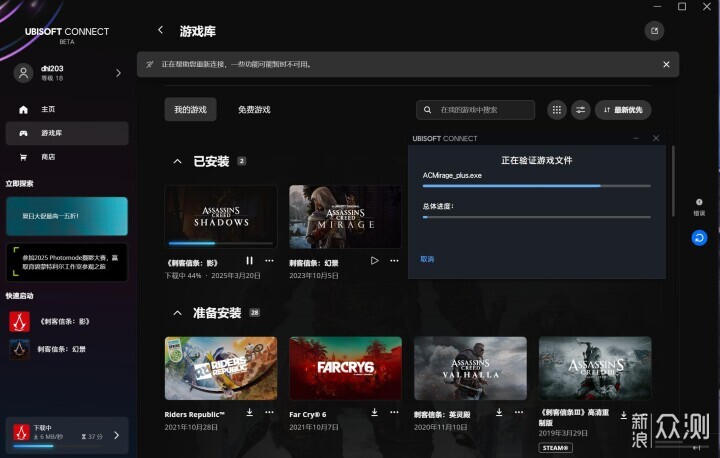Click the Shadows download progress bar
This screenshot has height=458, width=720.
(x=221, y=243)
